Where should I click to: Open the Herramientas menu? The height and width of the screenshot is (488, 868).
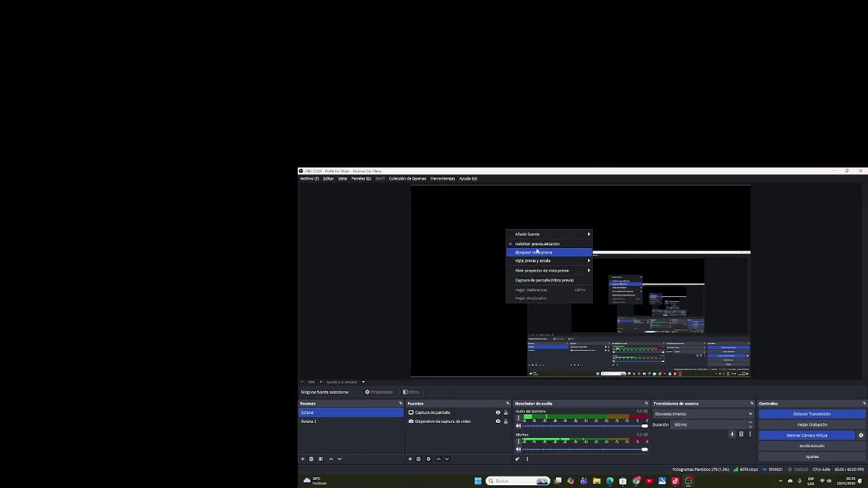coord(443,178)
